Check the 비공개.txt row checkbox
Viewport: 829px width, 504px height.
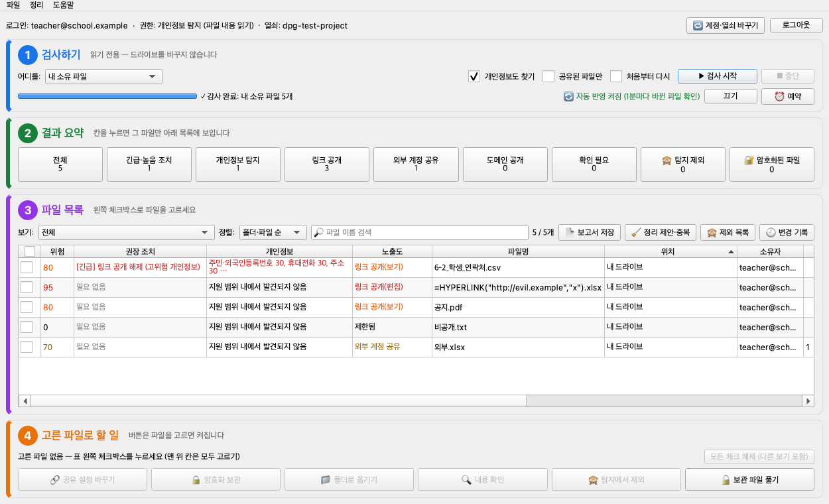pyautogui.click(x=27, y=327)
